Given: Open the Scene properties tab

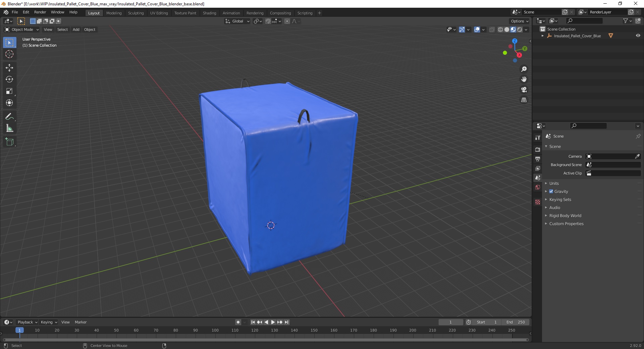Looking at the screenshot, I should click(538, 178).
